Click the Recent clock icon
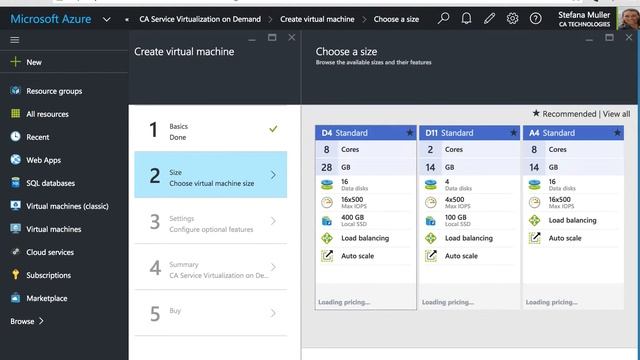The width and height of the screenshot is (640, 360). [x=16, y=136]
